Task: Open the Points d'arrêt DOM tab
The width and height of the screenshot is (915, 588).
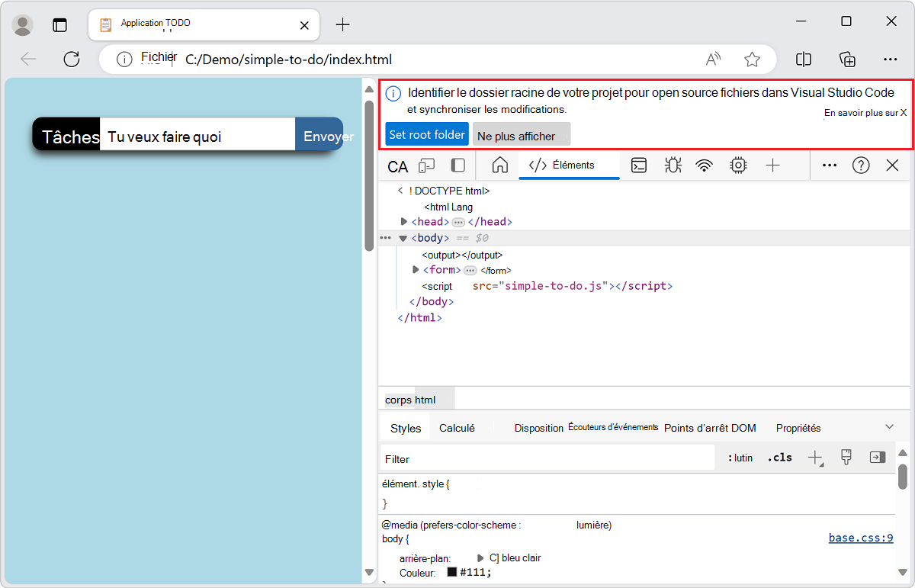Action: point(710,428)
